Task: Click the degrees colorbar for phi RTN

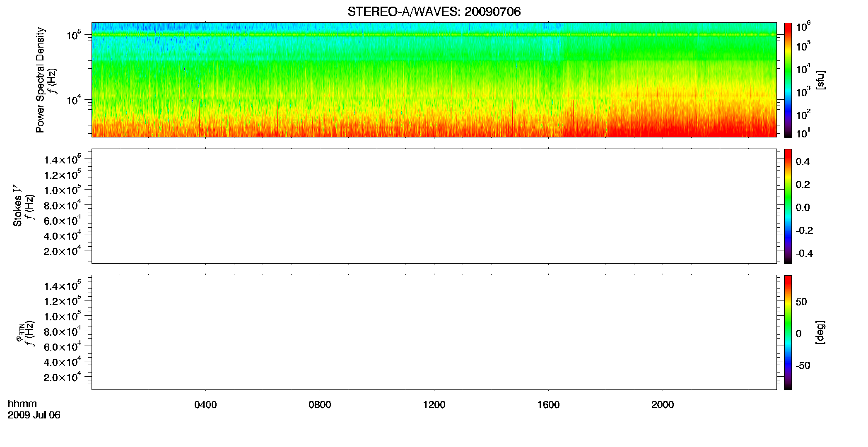Action: [x=788, y=332]
